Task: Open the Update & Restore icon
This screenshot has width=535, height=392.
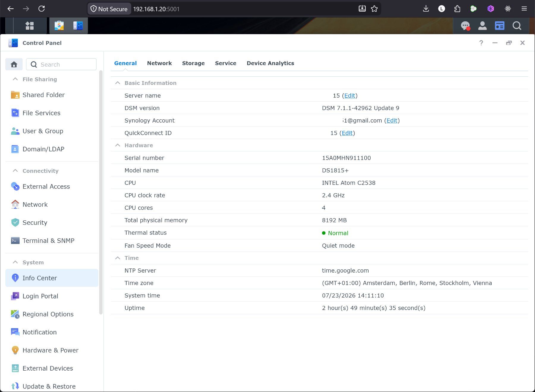Action: [15, 386]
